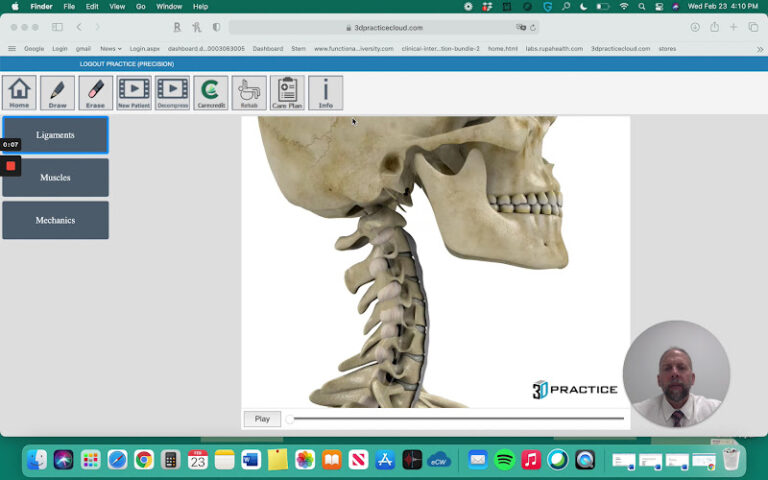Click the Safari Share button
Screen dimensions: 768x480
pyautogui.click(x=714, y=27)
